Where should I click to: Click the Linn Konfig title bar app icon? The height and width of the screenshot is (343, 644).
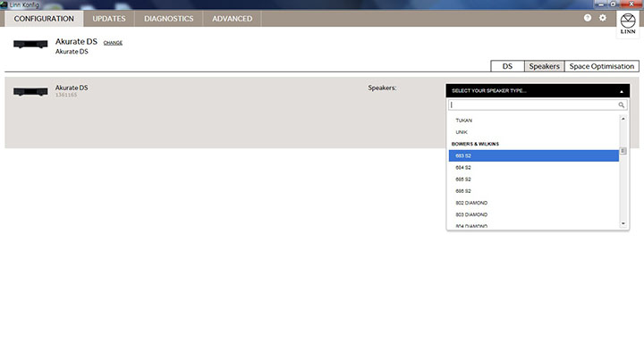pyautogui.click(x=4, y=4)
